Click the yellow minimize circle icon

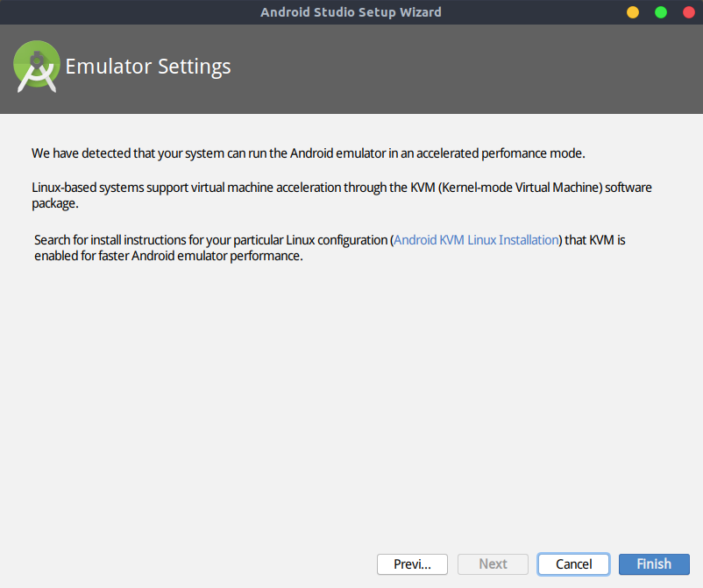[x=632, y=12]
